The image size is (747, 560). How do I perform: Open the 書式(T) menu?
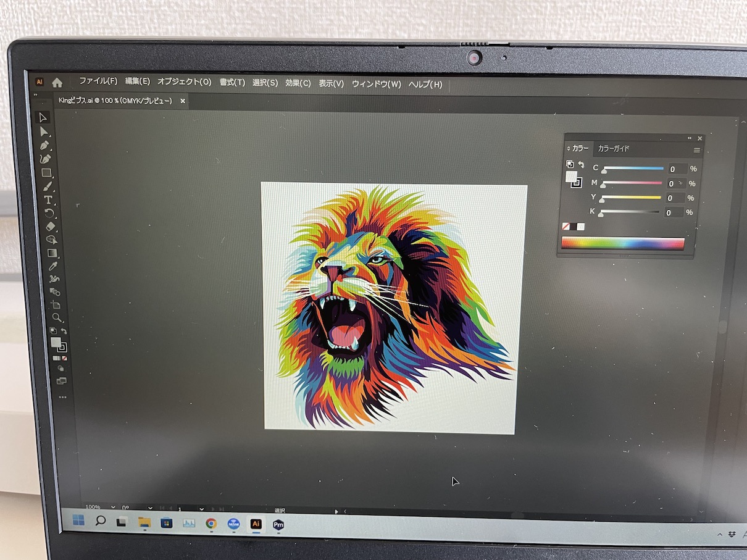[232, 82]
